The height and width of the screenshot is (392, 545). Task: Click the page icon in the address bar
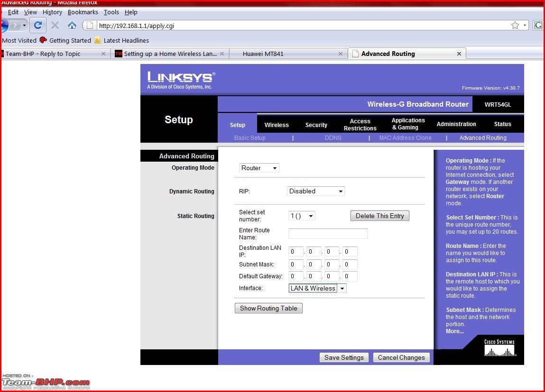tap(90, 25)
